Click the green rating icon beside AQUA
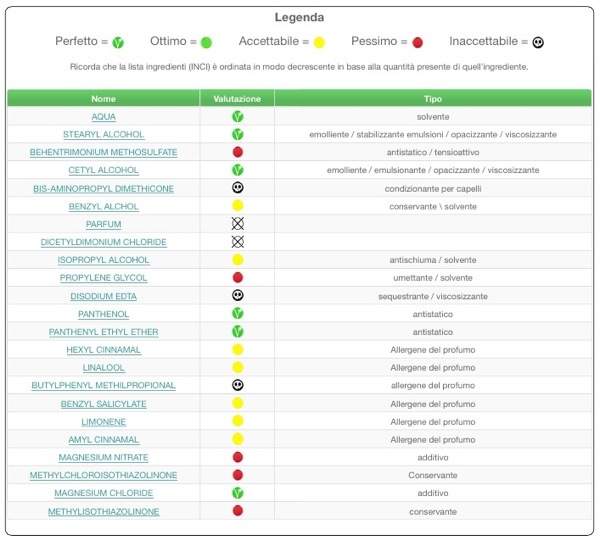Screen dimensions: 600x541 (x=238, y=116)
